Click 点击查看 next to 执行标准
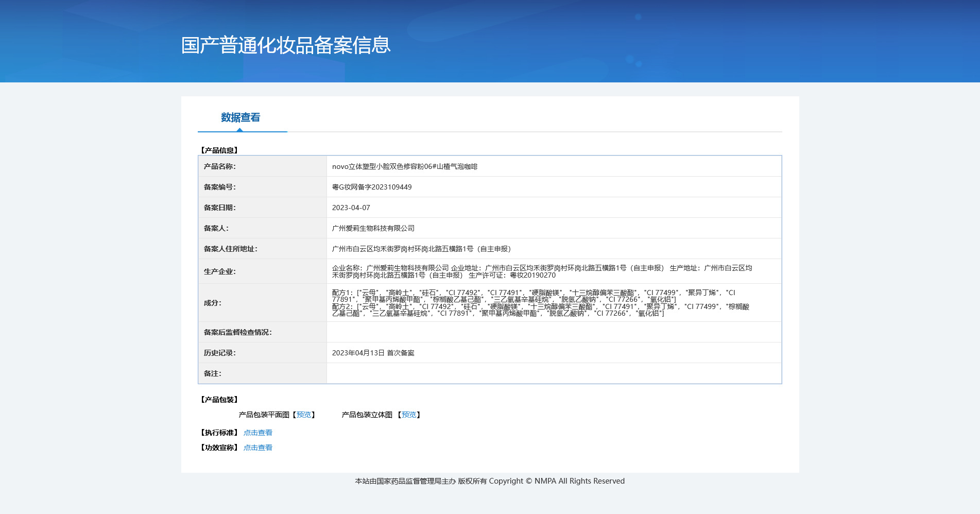 click(x=257, y=433)
